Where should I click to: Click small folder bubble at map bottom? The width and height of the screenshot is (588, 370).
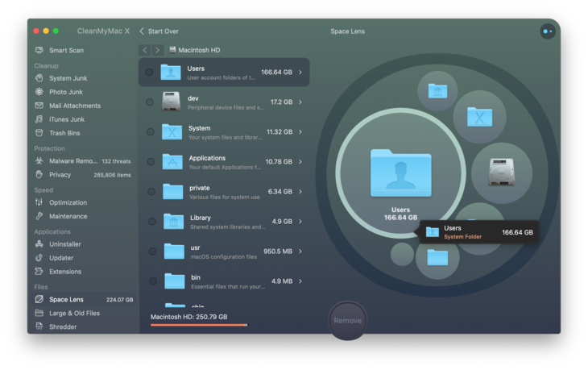pyautogui.click(x=437, y=258)
